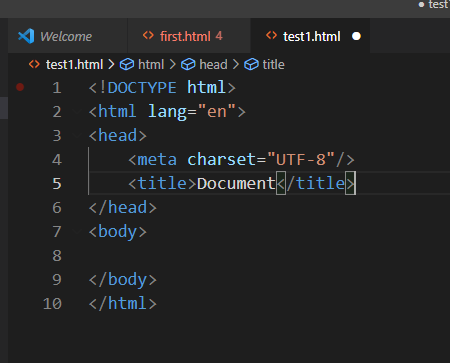Image resolution: width=450 pixels, height=363 pixels.
Task: Fold the body block at line 7
Action: (x=77, y=231)
